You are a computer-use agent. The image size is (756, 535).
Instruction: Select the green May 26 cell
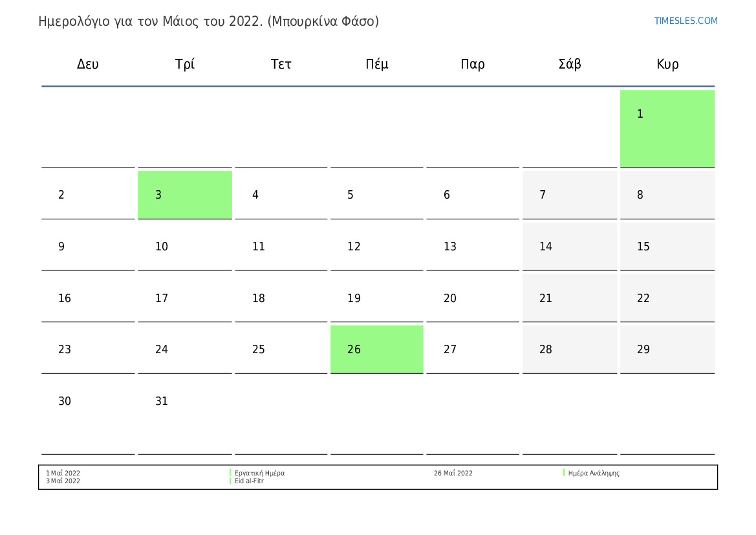[x=376, y=349]
